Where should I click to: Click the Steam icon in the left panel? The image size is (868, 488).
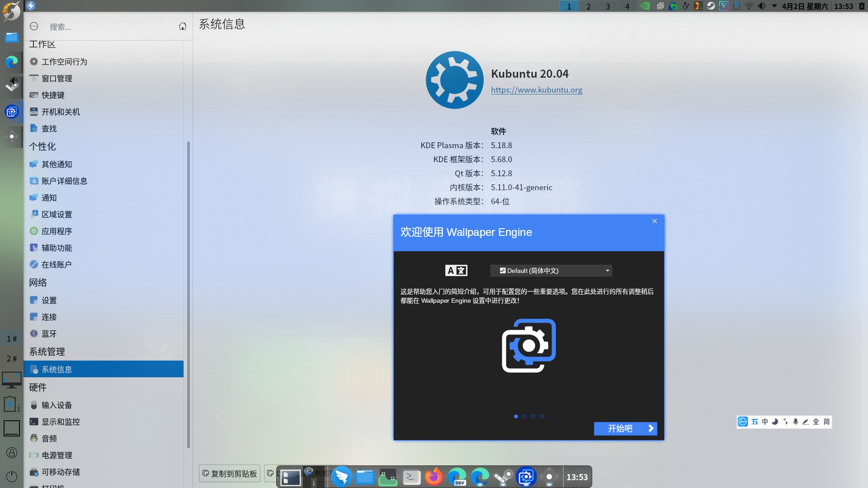click(x=12, y=84)
